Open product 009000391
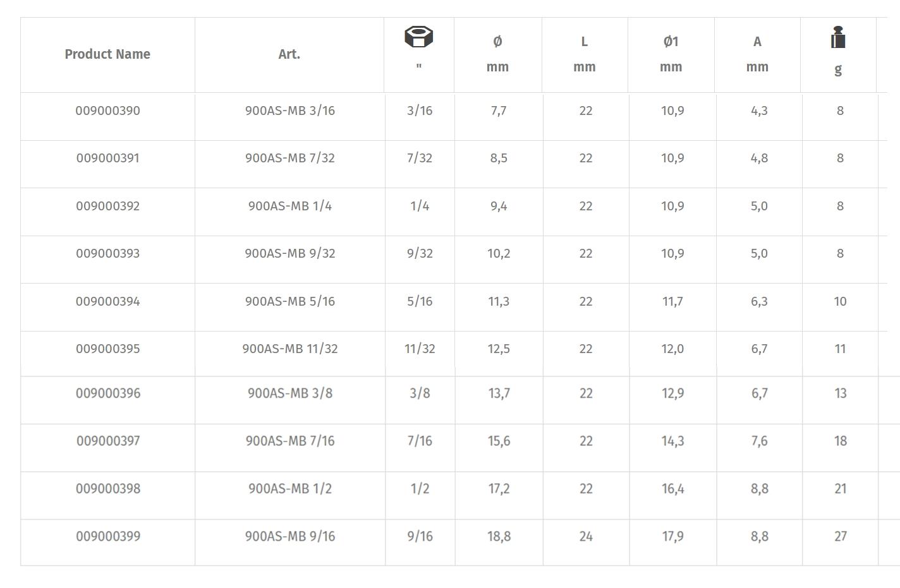Screen dimensions: 900x588 pyautogui.click(x=107, y=159)
